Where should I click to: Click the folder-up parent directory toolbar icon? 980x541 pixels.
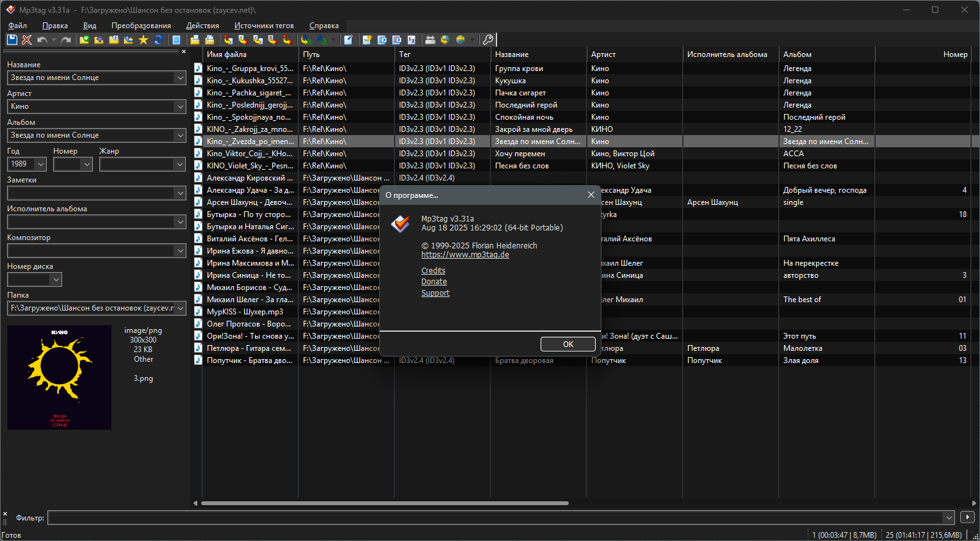point(128,40)
